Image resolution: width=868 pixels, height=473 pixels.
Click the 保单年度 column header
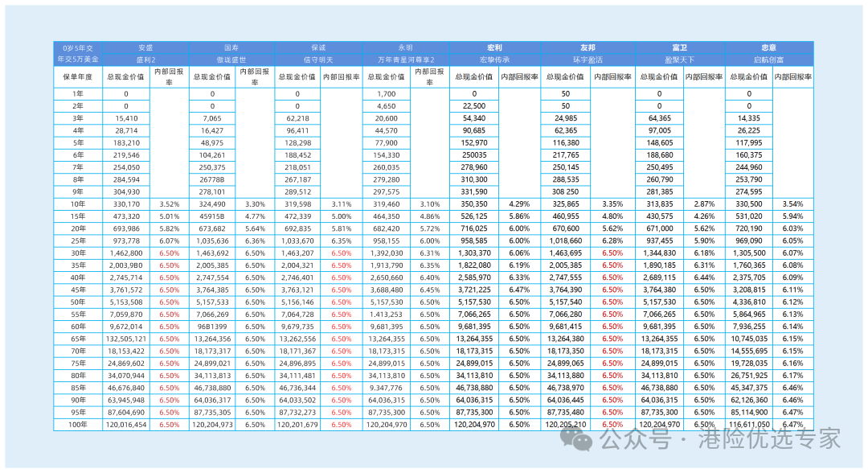(78, 77)
